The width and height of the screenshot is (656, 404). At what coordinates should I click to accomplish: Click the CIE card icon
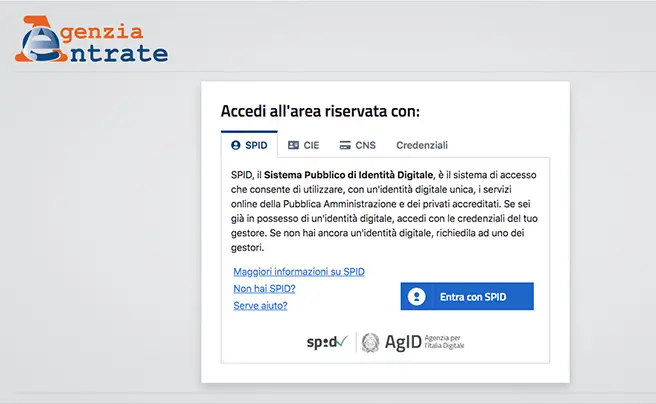(x=293, y=145)
